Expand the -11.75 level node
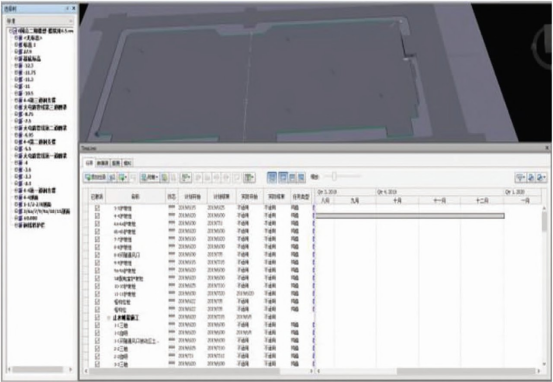Viewport: 553px width, 382px height. [16, 73]
